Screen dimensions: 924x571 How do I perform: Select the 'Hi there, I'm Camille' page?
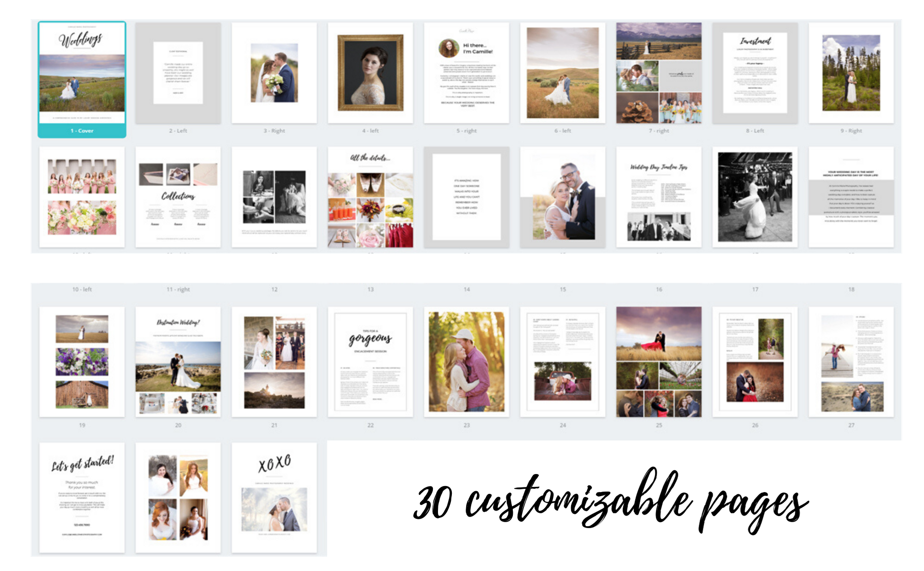[x=466, y=73]
